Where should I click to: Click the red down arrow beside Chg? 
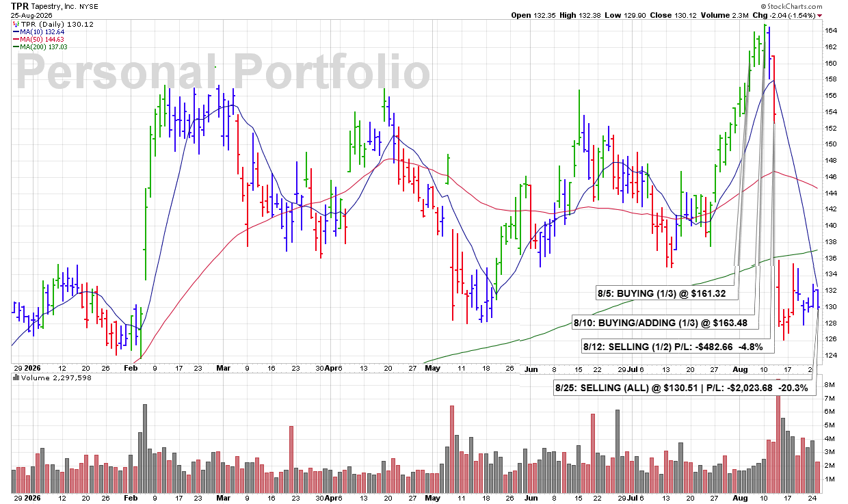[x=819, y=15]
